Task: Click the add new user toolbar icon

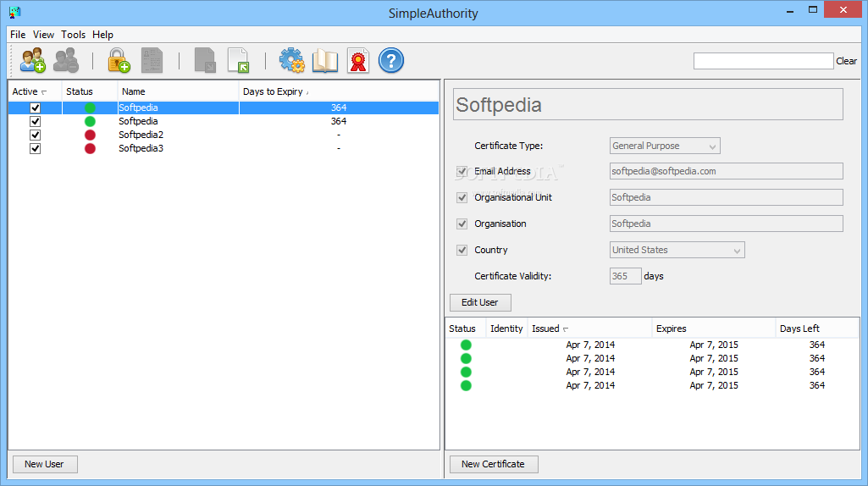Action: [33, 60]
